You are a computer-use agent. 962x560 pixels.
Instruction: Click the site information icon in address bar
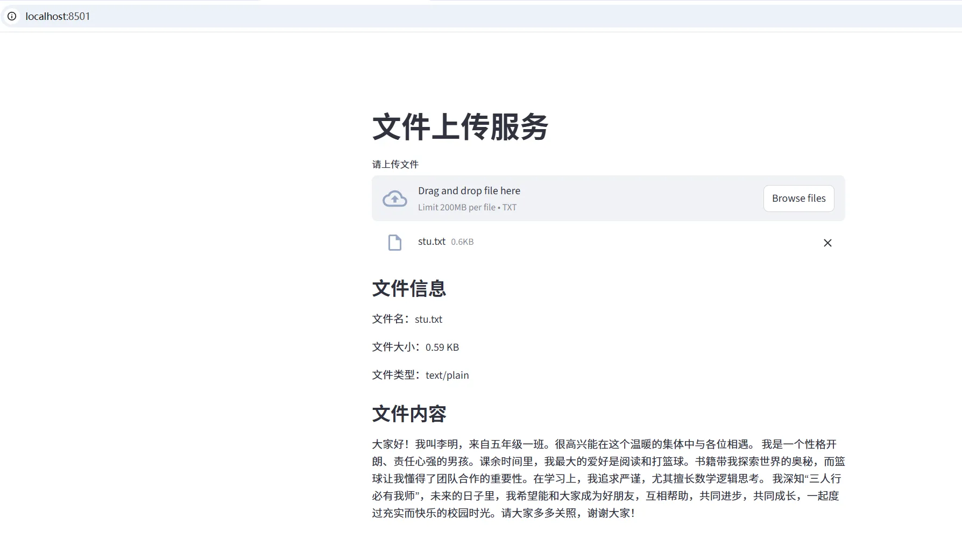(x=12, y=16)
